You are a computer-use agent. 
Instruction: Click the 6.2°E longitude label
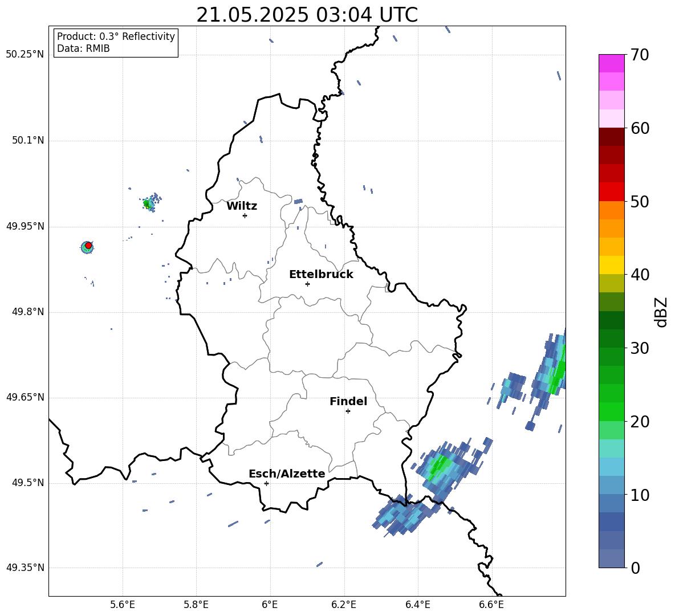[x=344, y=605]
